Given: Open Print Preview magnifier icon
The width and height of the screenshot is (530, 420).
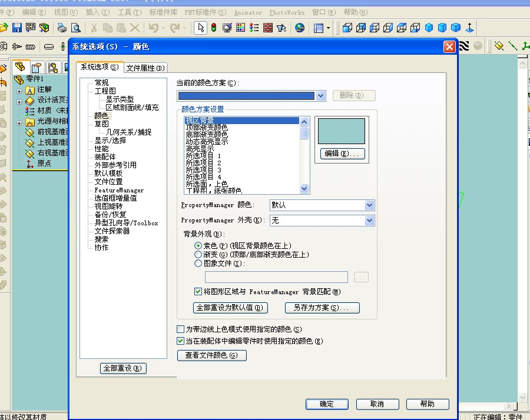Looking at the screenshot, I should coord(76,28).
